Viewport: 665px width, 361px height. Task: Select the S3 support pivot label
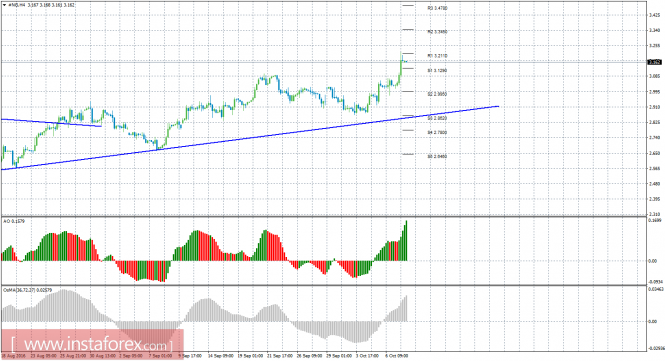(437, 118)
